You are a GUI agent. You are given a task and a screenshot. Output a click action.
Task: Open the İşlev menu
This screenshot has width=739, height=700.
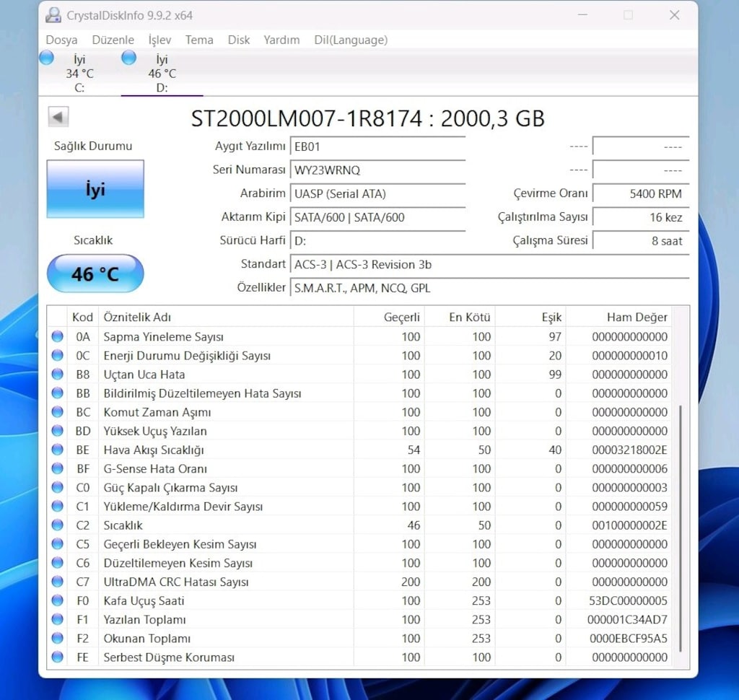coord(159,40)
